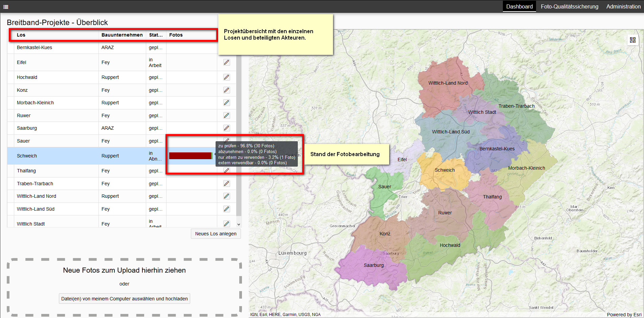644x318 pixels.
Task: Edit the Eifel row with pencil icon
Action: pos(227,62)
